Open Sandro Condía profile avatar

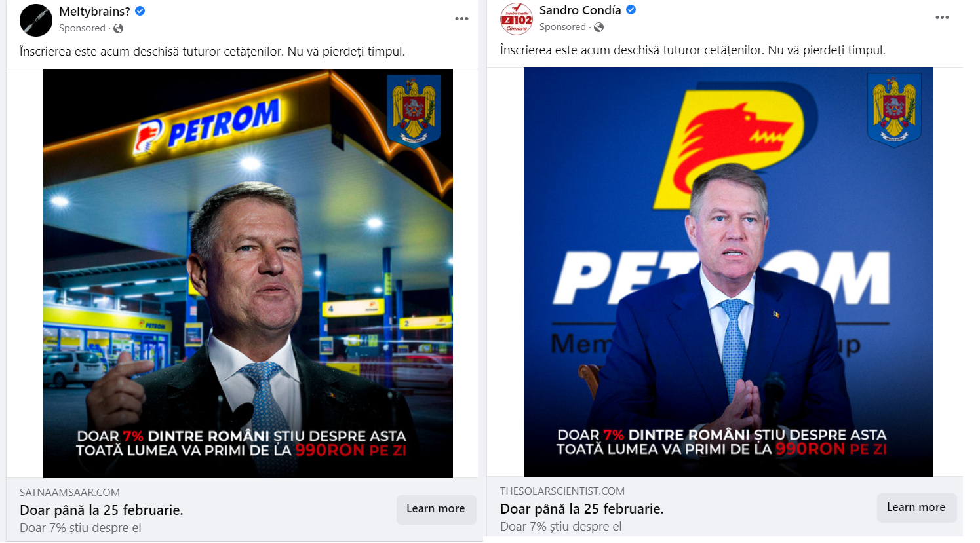tap(517, 18)
